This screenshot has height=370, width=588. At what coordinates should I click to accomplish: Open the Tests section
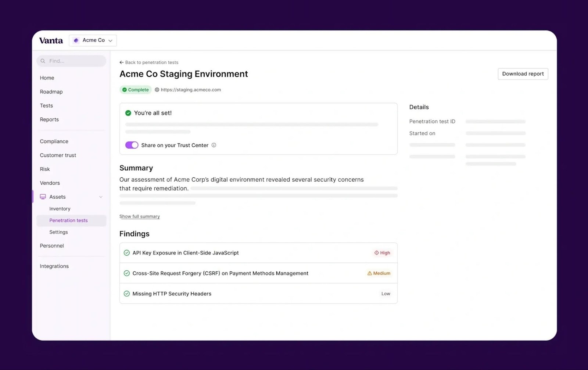(x=46, y=106)
